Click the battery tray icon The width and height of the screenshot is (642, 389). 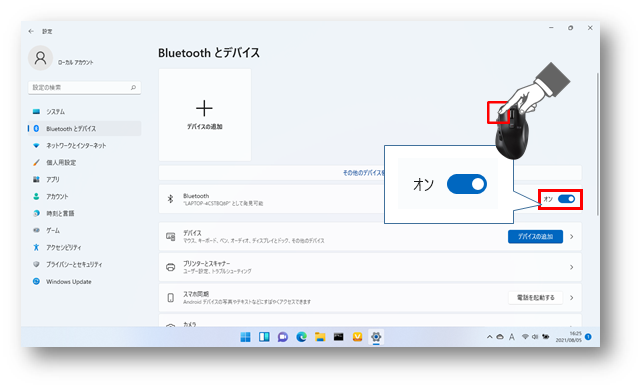pos(546,337)
